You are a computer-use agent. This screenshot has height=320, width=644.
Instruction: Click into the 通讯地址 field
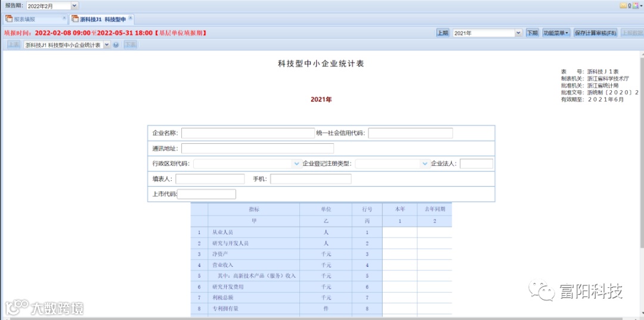[x=258, y=149]
